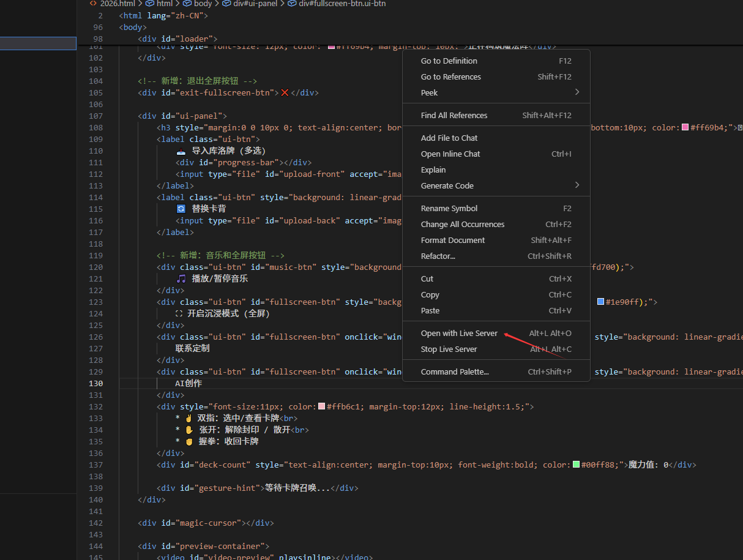Click Stop Live Server menu entry
The height and width of the screenshot is (560, 743).
point(449,349)
